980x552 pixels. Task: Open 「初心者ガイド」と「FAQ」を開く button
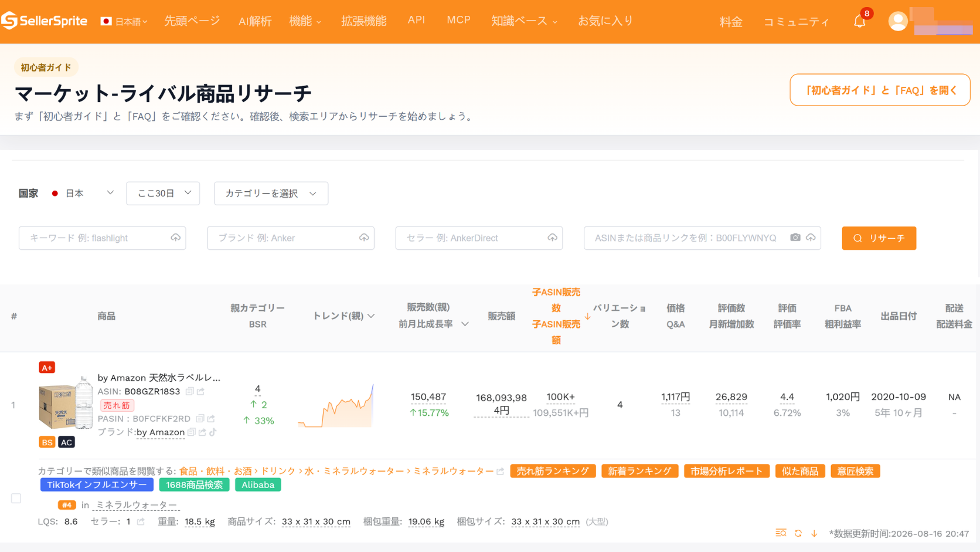pos(880,90)
